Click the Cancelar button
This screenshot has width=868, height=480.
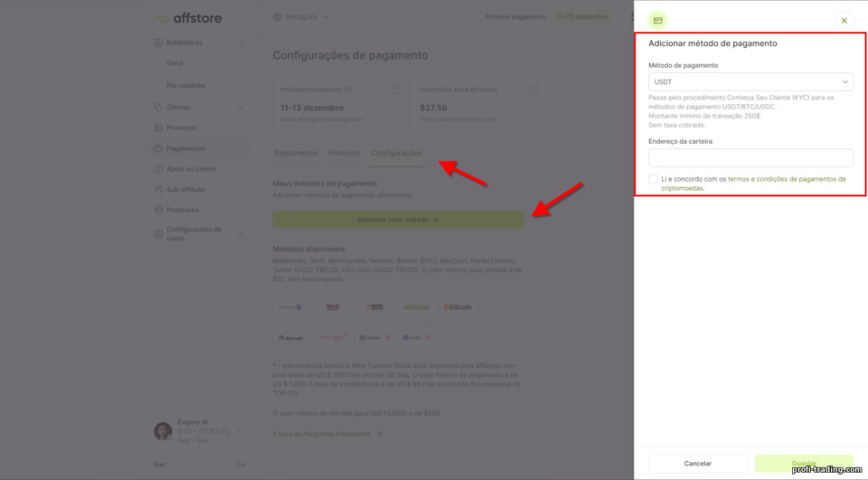(697, 464)
